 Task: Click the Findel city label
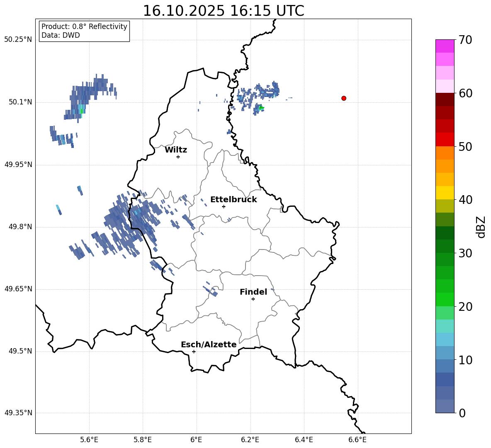(x=253, y=292)
